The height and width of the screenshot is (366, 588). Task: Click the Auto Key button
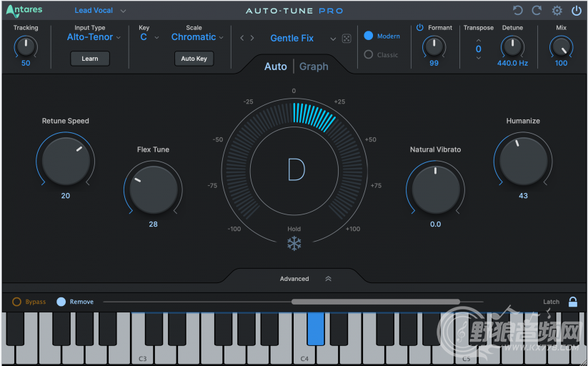[x=194, y=59]
